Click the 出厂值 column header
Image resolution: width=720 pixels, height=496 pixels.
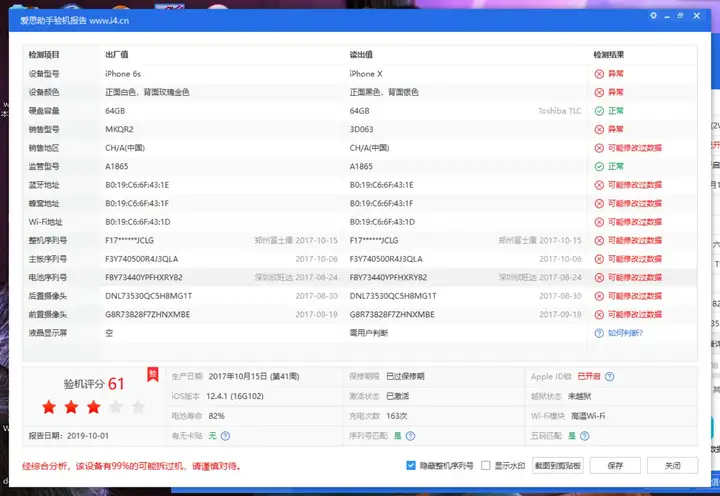pos(117,55)
